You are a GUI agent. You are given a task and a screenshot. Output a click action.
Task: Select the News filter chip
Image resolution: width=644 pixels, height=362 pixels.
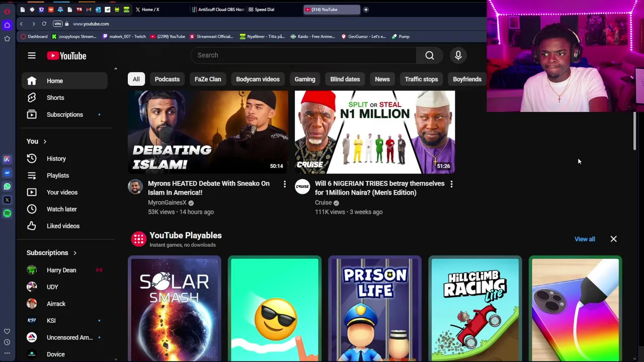click(x=382, y=79)
